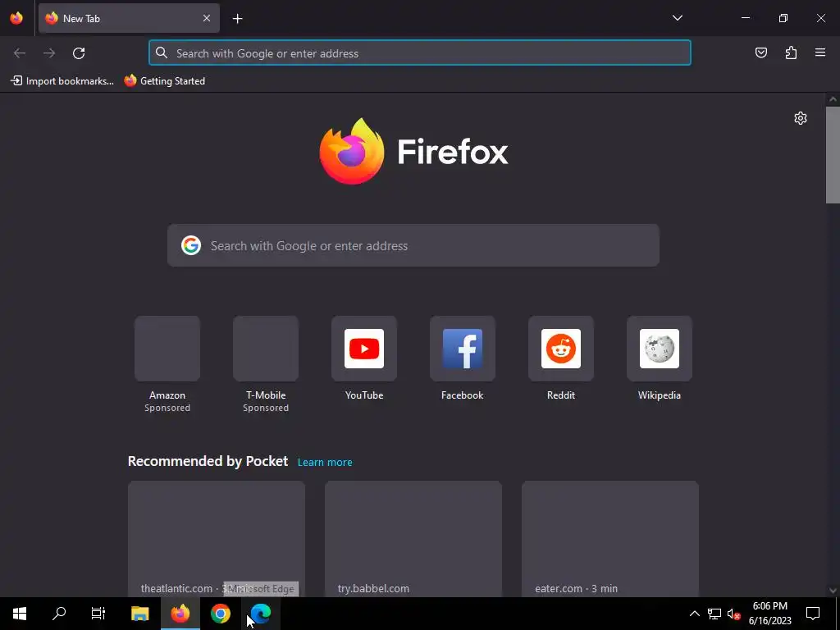Open the Getting Started bookmark
840x630 pixels.
(x=164, y=81)
